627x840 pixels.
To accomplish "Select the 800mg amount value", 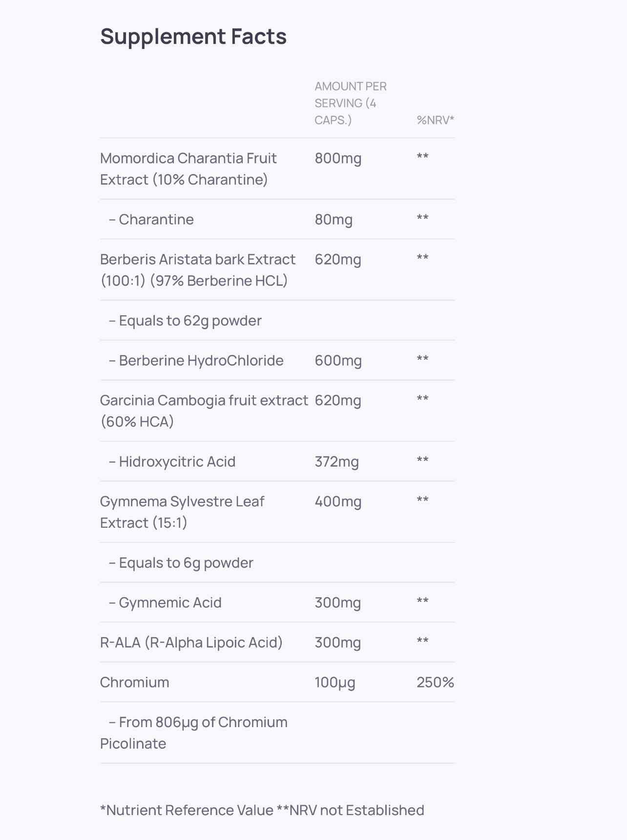I will [338, 158].
